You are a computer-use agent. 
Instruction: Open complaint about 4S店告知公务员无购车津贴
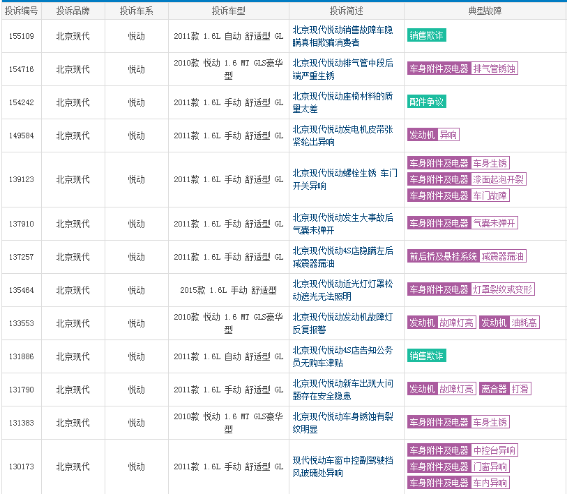(x=343, y=356)
